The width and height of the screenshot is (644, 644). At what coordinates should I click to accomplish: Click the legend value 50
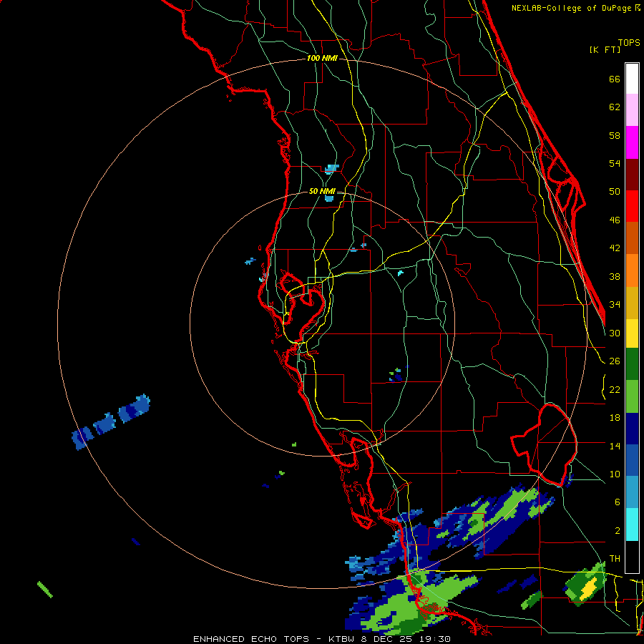tap(615, 192)
